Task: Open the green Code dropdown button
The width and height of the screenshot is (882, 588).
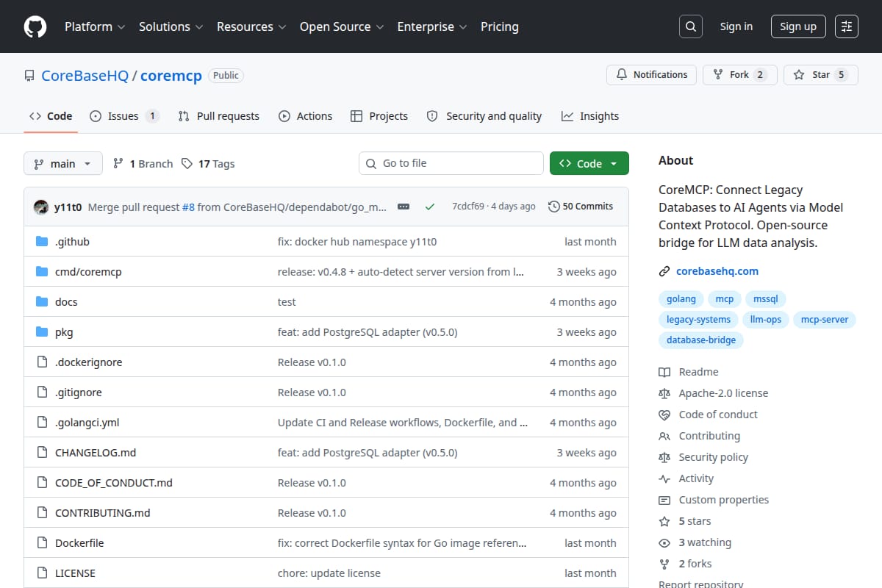Action: [589, 163]
